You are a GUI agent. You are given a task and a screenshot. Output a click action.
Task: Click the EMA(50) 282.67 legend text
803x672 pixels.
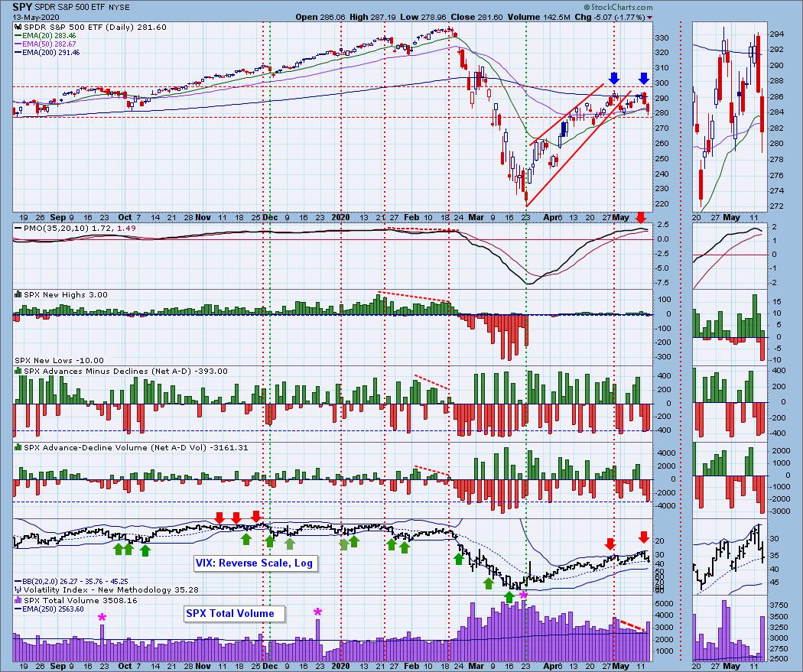coord(49,44)
